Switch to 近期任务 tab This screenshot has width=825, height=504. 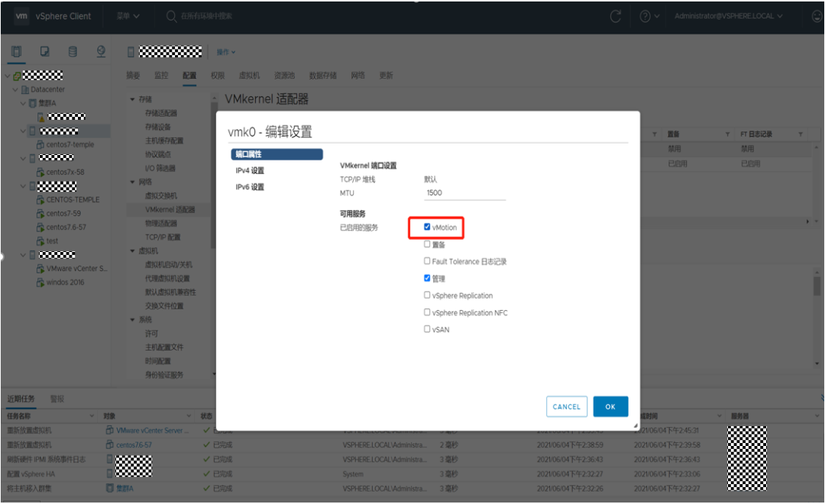[x=21, y=399]
